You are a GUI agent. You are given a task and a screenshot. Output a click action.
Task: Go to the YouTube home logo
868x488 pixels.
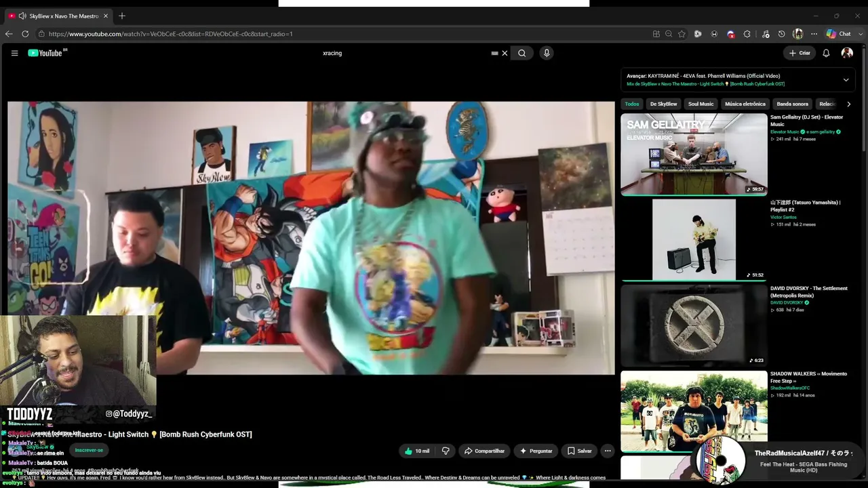pyautogui.click(x=46, y=53)
